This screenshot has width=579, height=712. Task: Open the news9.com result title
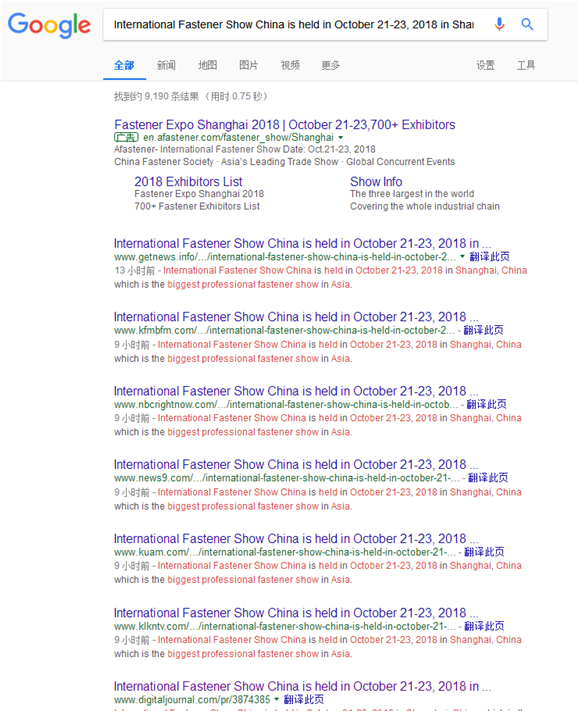(296, 465)
